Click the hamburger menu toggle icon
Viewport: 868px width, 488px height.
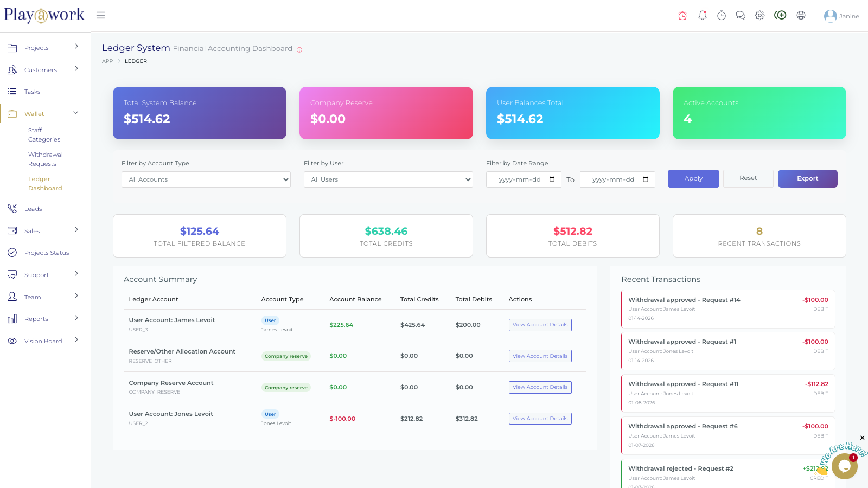[101, 15]
